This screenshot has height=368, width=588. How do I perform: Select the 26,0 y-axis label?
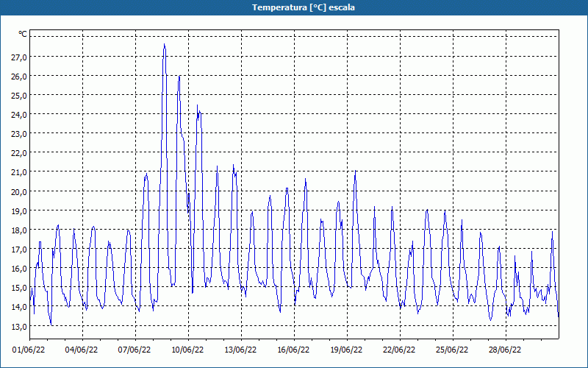coord(19,77)
